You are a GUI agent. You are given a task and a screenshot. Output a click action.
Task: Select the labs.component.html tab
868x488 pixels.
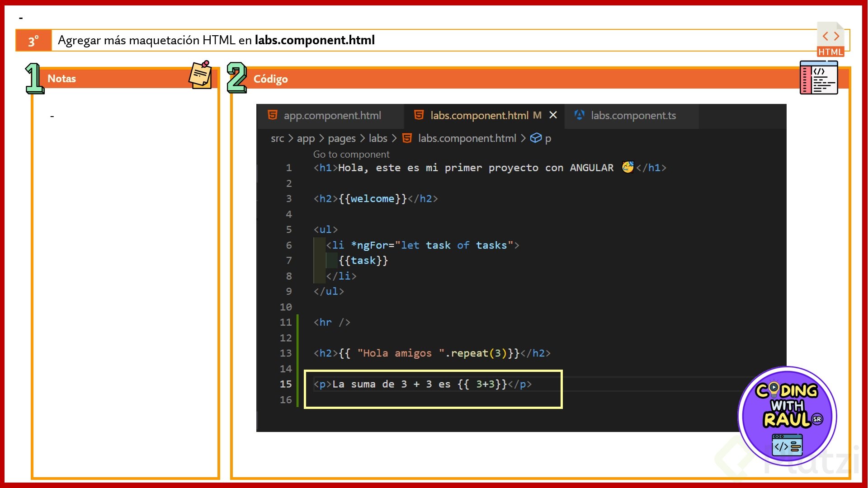479,116
